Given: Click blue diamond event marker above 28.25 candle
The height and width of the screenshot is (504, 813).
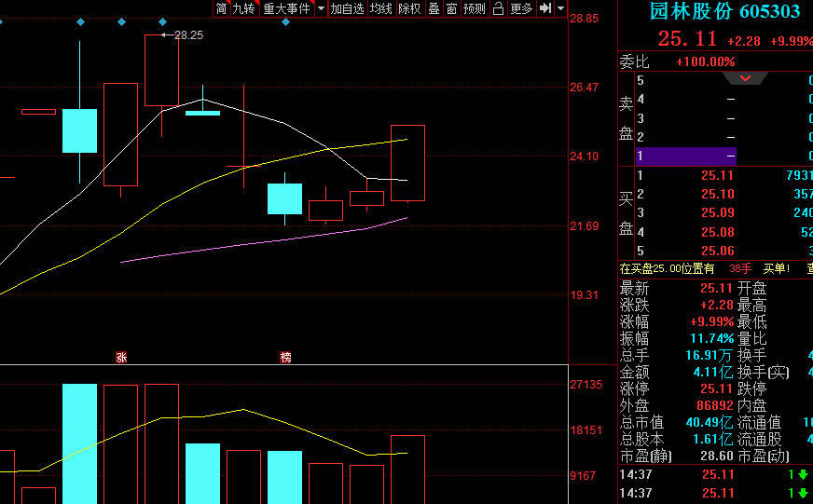Looking at the screenshot, I should click(162, 21).
